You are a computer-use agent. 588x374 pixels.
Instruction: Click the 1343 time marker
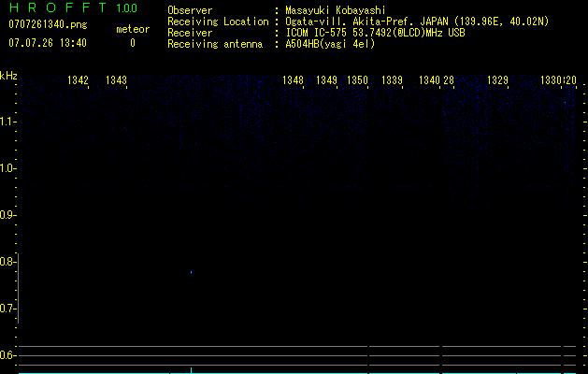pyautogui.click(x=116, y=80)
